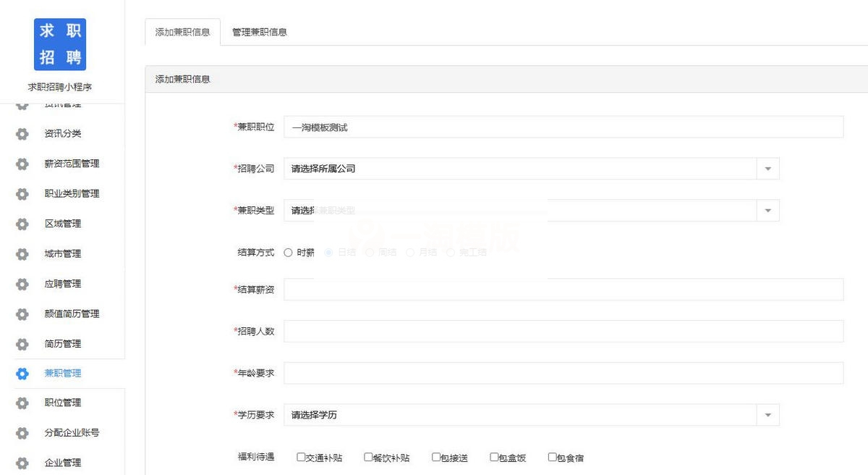Switch to the 管理兼职信息 tab
The height and width of the screenshot is (475, 868).
[258, 32]
